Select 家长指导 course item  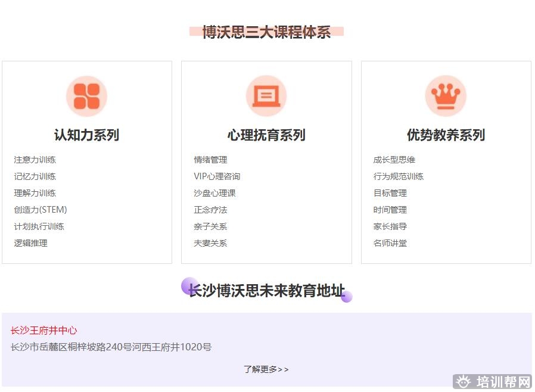(x=390, y=226)
